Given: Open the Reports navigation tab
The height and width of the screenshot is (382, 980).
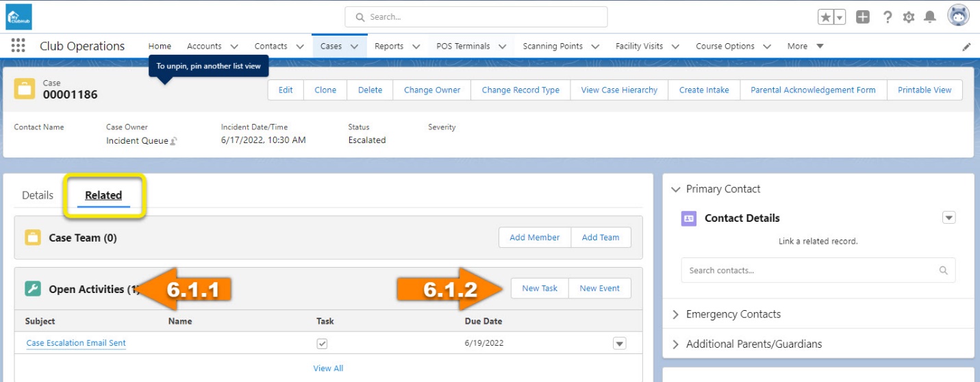Looking at the screenshot, I should point(389,46).
